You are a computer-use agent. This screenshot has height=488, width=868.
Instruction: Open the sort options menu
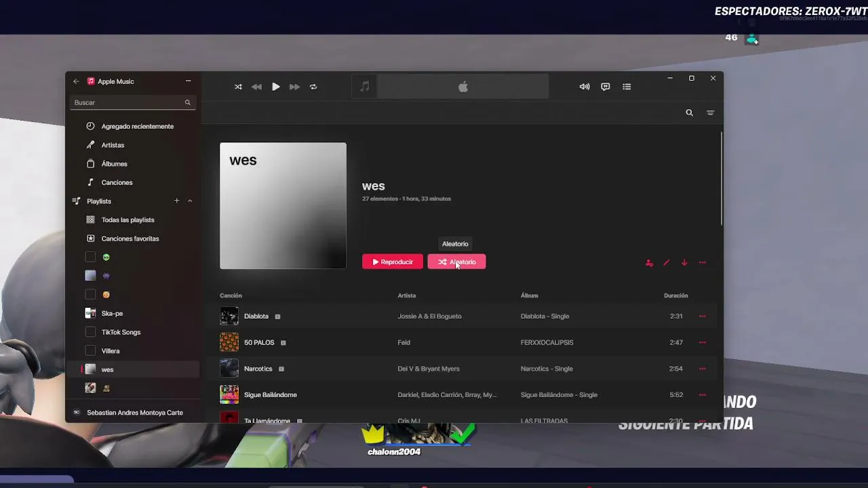point(710,113)
